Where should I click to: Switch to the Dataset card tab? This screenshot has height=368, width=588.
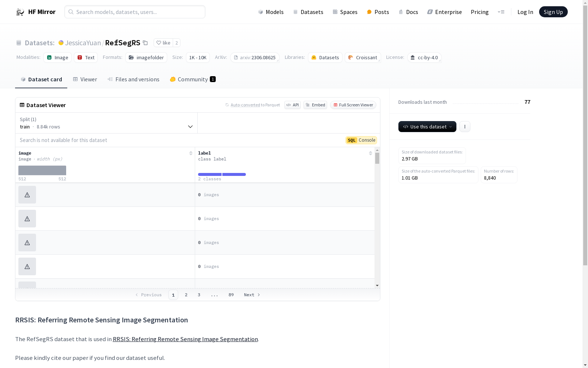tap(41, 79)
